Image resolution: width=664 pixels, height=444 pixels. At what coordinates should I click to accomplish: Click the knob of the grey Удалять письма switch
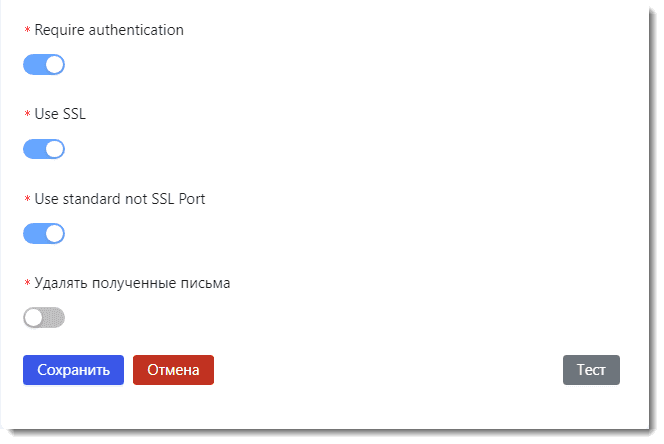click(x=34, y=318)
